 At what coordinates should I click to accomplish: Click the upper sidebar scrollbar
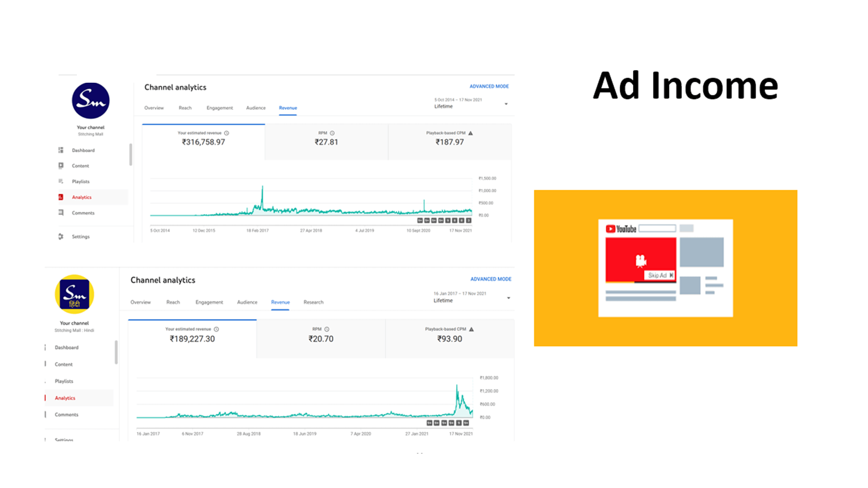pyautogui.click(x=131, y=155)
